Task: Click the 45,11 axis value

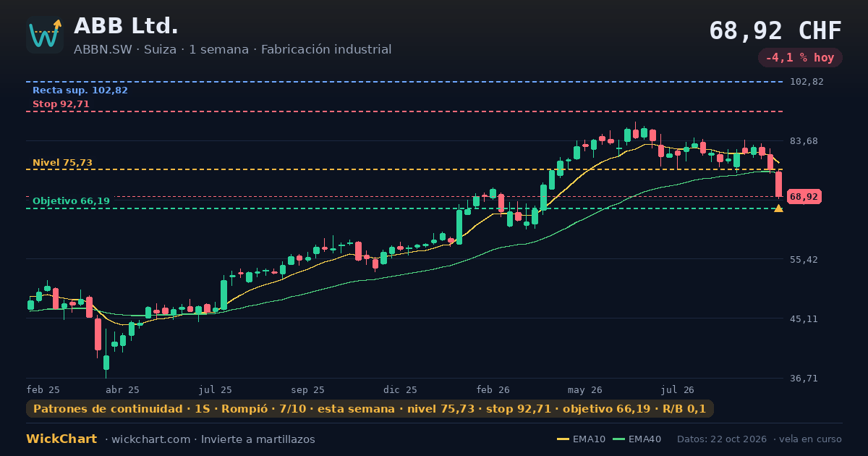Action: click(804, 318)
